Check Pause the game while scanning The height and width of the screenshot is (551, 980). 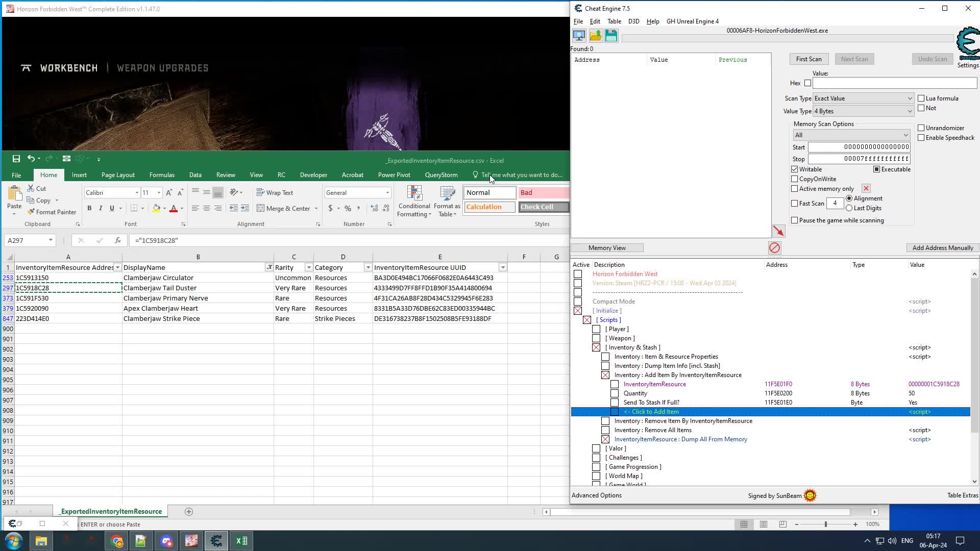tap(794, 220)
